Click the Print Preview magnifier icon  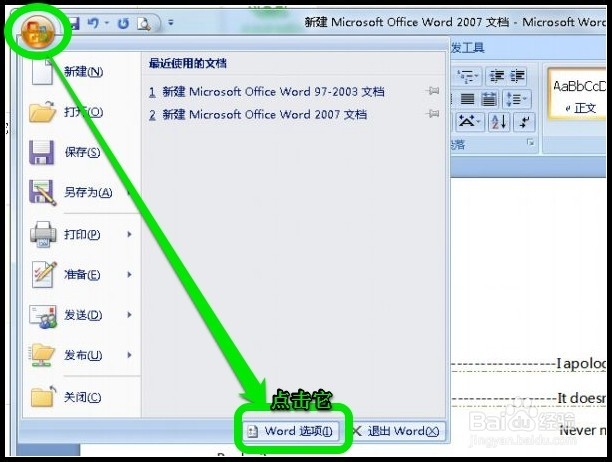point(144,24)
